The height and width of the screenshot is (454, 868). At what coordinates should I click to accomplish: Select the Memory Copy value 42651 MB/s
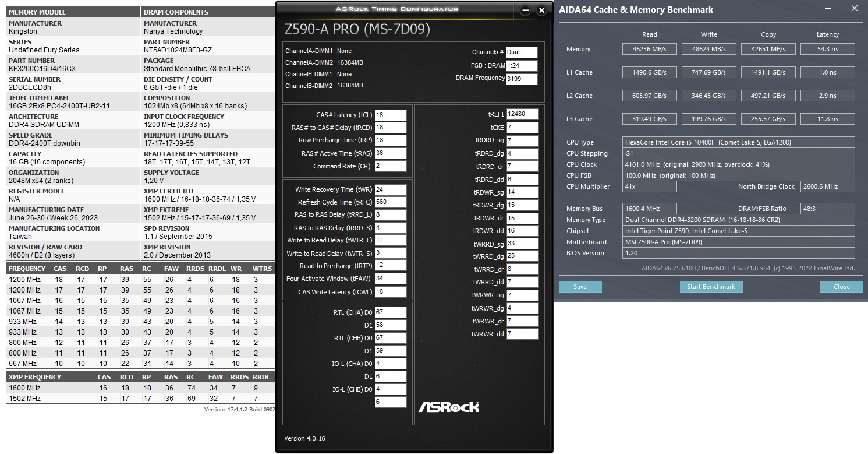(768, 49)
